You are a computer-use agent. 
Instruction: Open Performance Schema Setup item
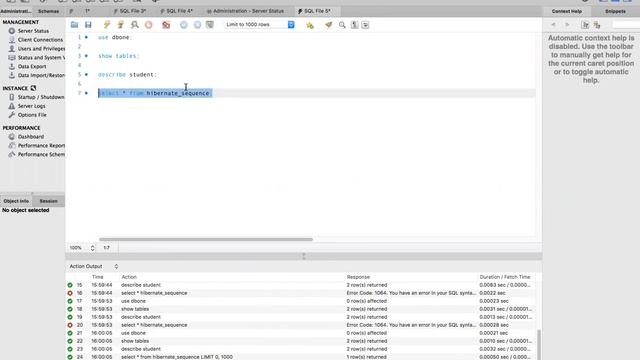[x=41, y=155]
